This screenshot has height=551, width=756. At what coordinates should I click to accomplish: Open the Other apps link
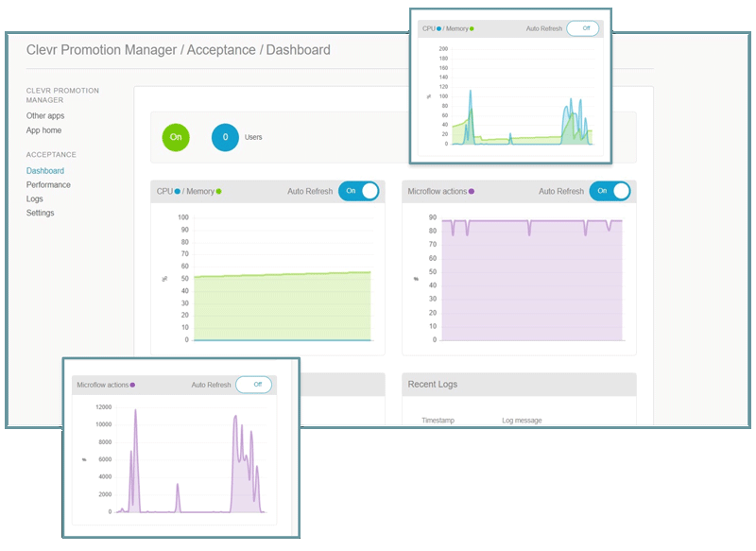point(45,115)
